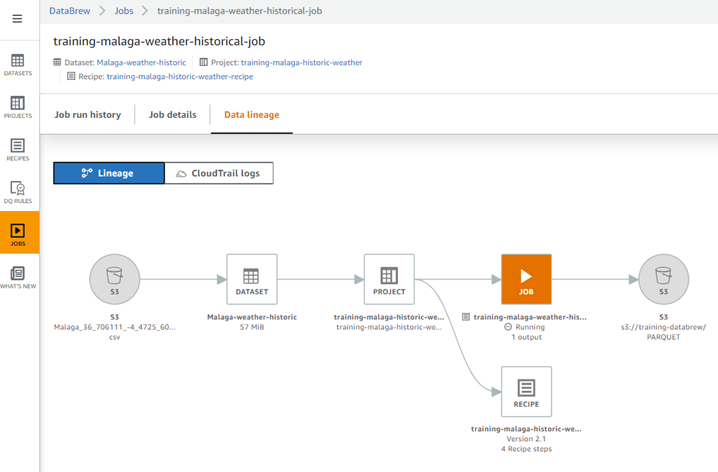Open the Malaga-weather-historic dataset link
Image resolution: width=718 pixels, height=472 pixels.
coord(141,62)
